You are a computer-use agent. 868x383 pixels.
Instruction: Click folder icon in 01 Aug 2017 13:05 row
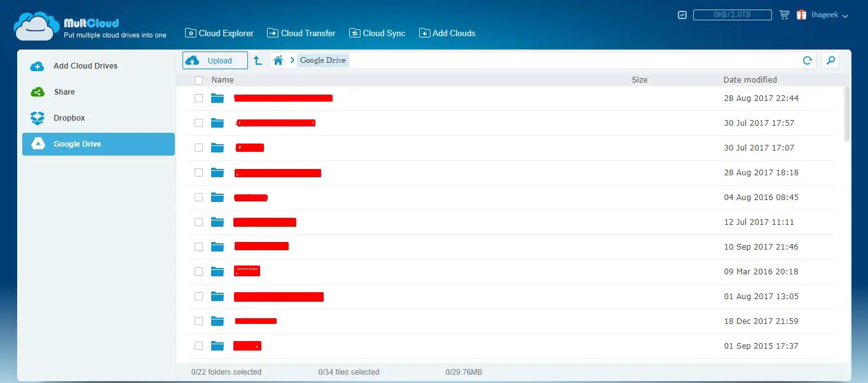point(217,297)
